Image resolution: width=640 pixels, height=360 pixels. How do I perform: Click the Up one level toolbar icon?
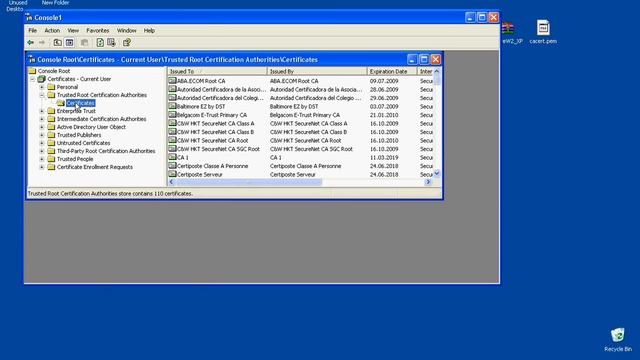pos(58,42)
